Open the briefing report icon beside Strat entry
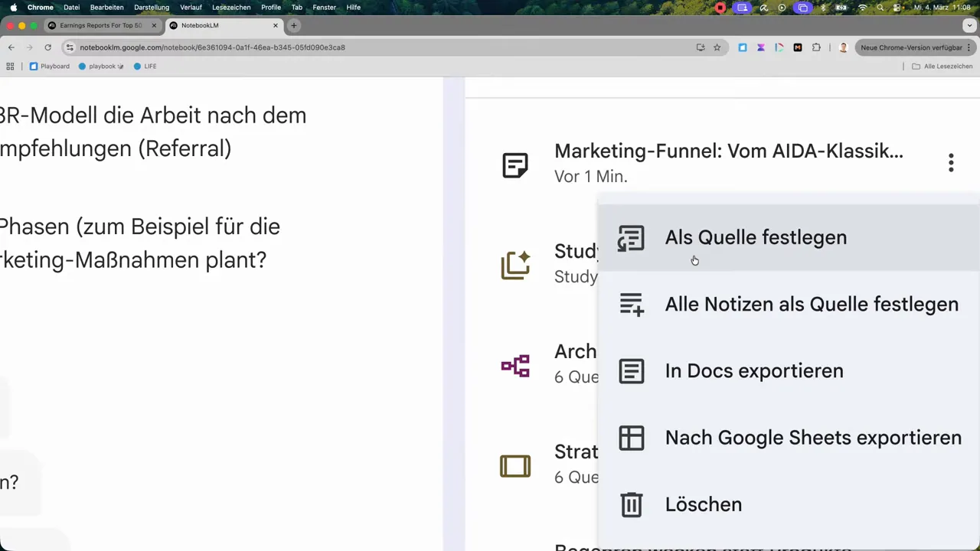This screenshot has height=551, width=980. tap(515, 466)
